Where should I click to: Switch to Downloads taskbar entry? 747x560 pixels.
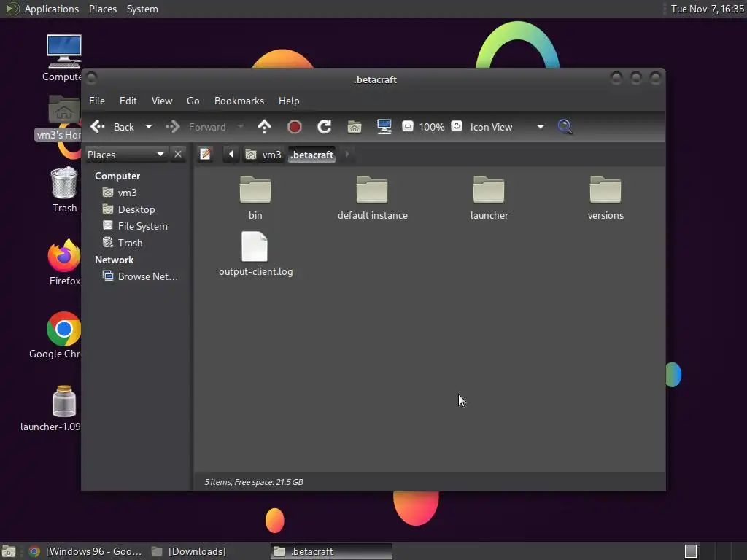[x=189, y=551]
